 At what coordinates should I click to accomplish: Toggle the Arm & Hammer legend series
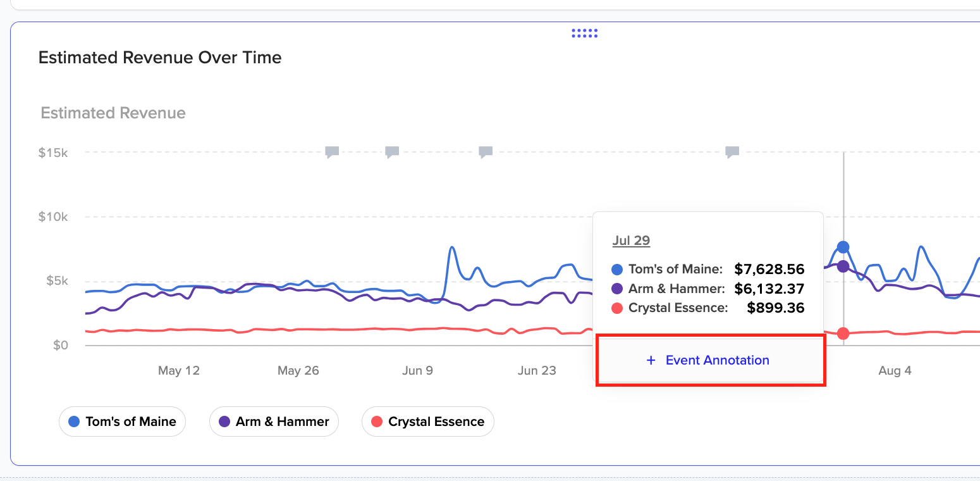pyautogui.click(x=274, y=422)
